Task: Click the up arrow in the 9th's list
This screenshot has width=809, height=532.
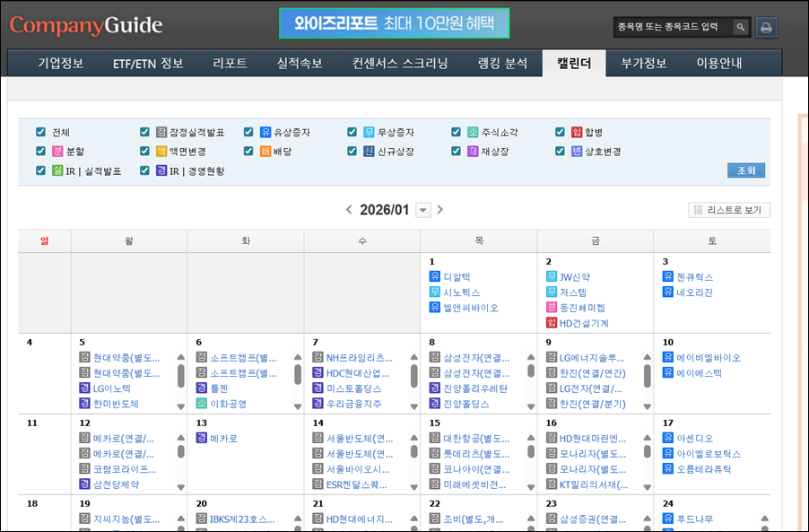Action: 648,357
